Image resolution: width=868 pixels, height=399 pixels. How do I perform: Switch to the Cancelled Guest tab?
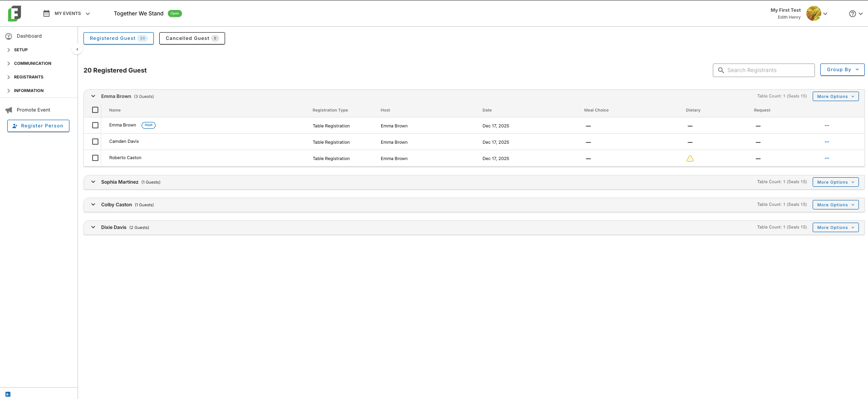(192, 39)
